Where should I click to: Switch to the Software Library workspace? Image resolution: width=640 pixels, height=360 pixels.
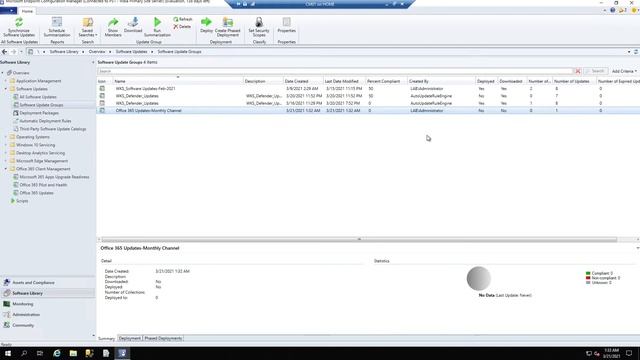pyautogui.click(x=47, y=293)
